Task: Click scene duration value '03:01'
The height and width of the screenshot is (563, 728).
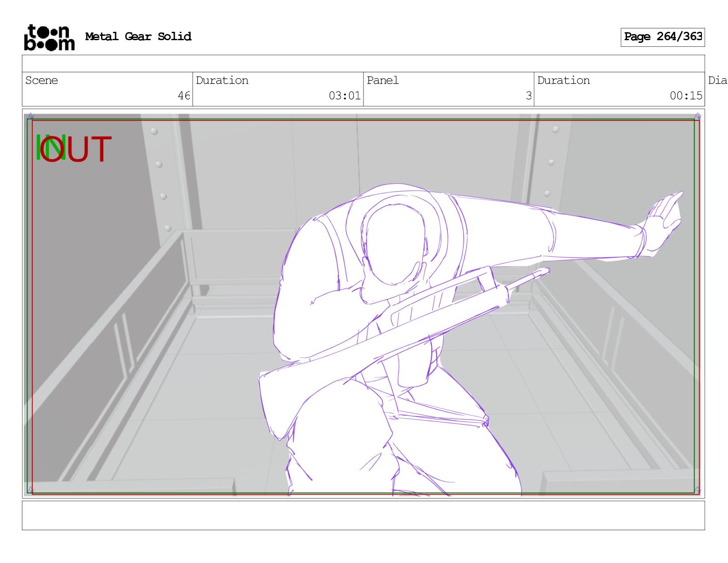Action: (x=345, y=96)
